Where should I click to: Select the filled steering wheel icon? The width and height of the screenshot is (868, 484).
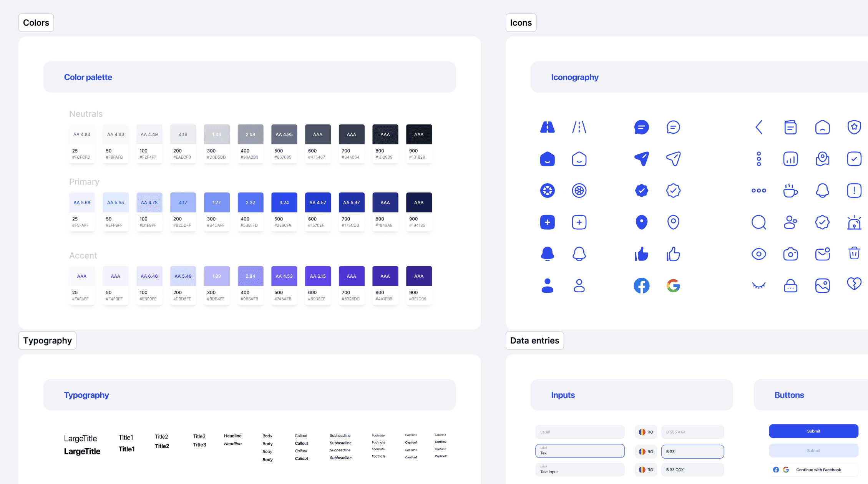[x=547, y=191]
